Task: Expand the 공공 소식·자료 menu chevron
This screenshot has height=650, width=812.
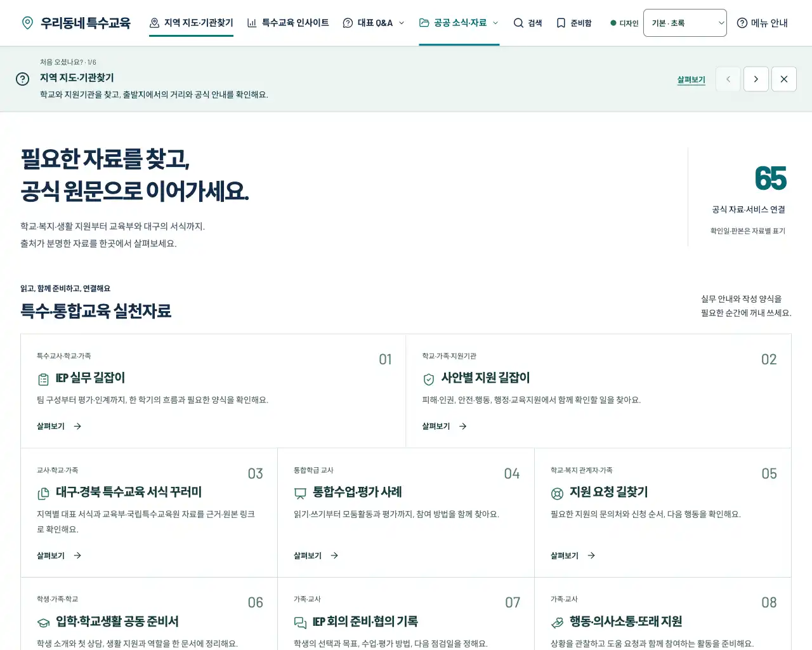Action: pos(495,23)
